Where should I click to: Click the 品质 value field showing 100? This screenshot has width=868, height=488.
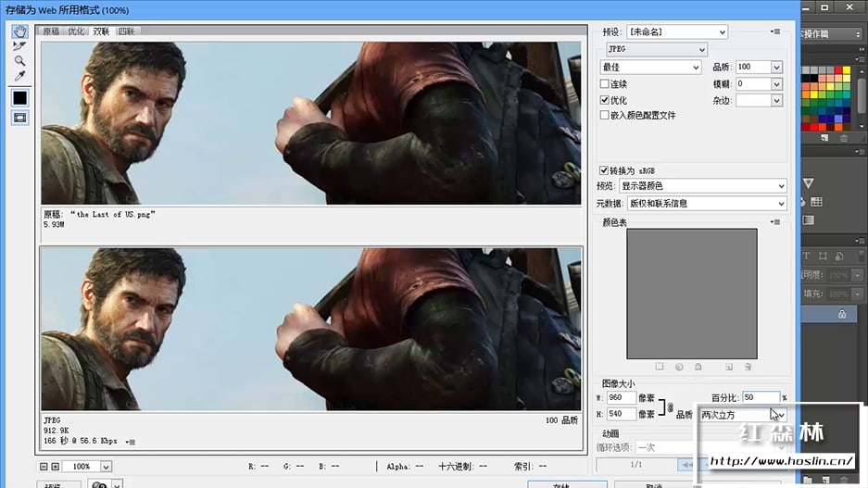[x=753, y=67]
